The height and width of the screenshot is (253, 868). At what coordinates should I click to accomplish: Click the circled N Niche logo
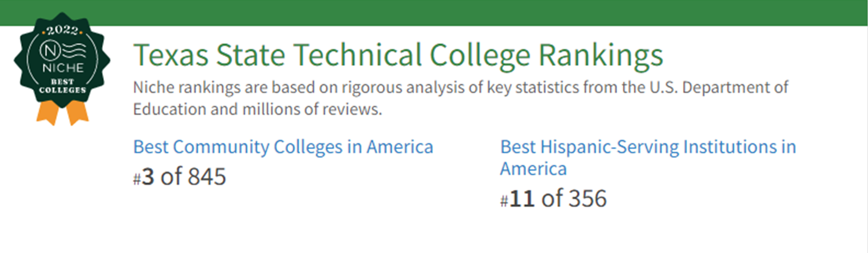point(50,51)
